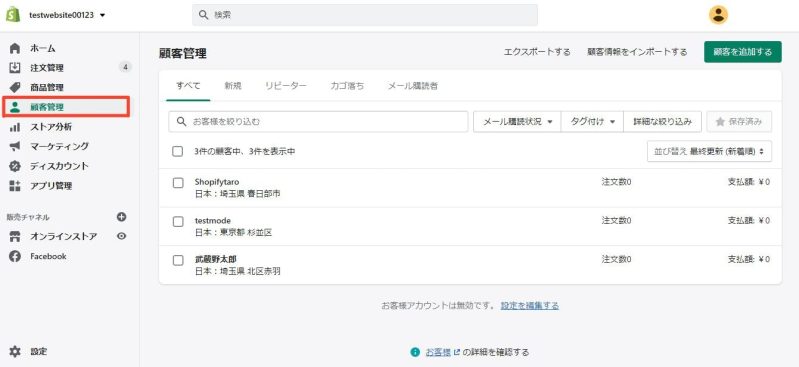Open the 並び替え sort dropdown
Screen dimensions: 799x367
pyautogui.click(x=709, y=151)
